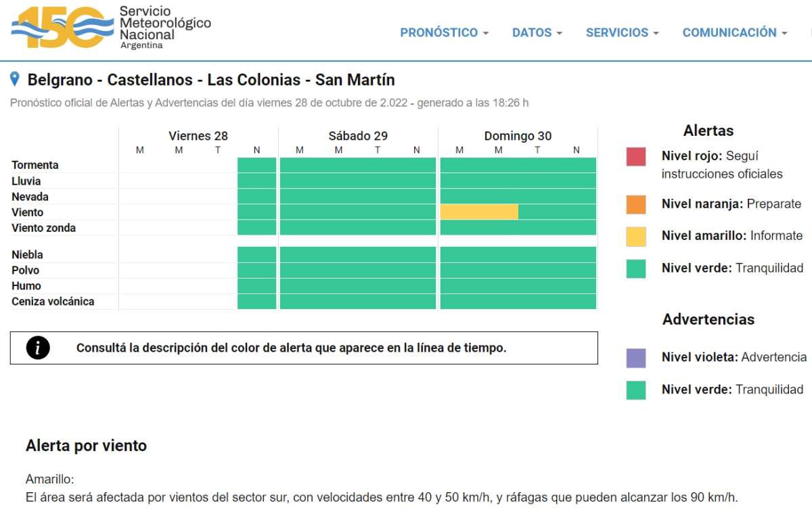Click the Niebla green bar on Sábado
The height and width of the screenshot is (524, 812).
(358, 254)
